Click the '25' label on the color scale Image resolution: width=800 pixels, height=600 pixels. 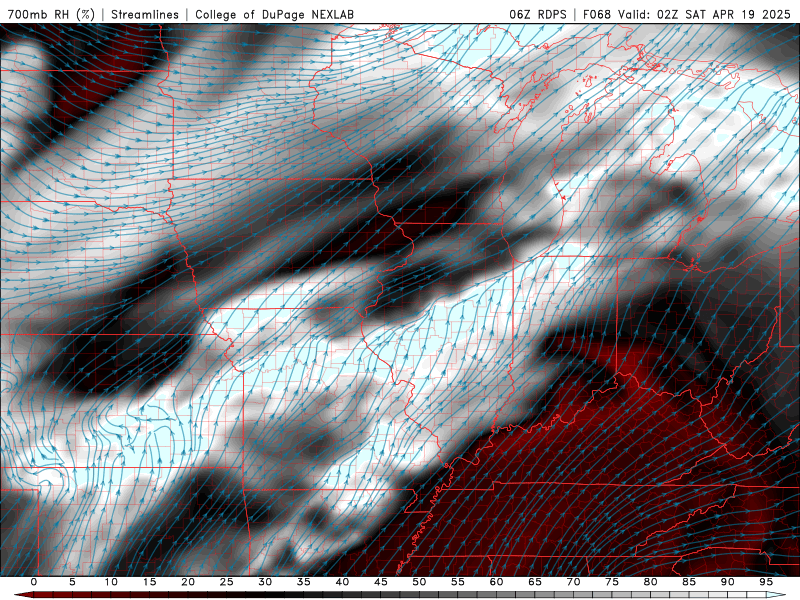point(227,582)
